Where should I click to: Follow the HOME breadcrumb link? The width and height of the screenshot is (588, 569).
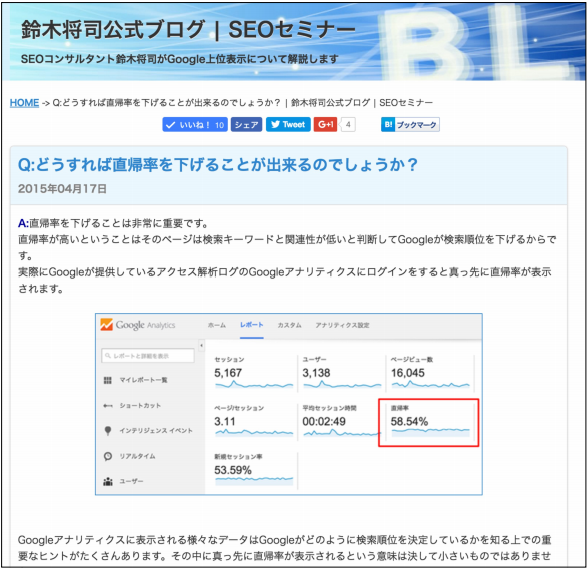point(24,103)
